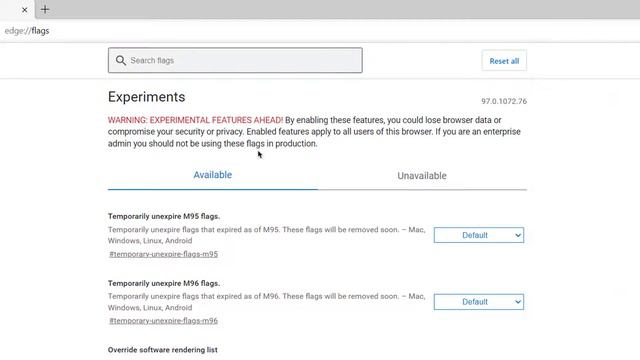Switch to the Available tab

coord(213,175)
